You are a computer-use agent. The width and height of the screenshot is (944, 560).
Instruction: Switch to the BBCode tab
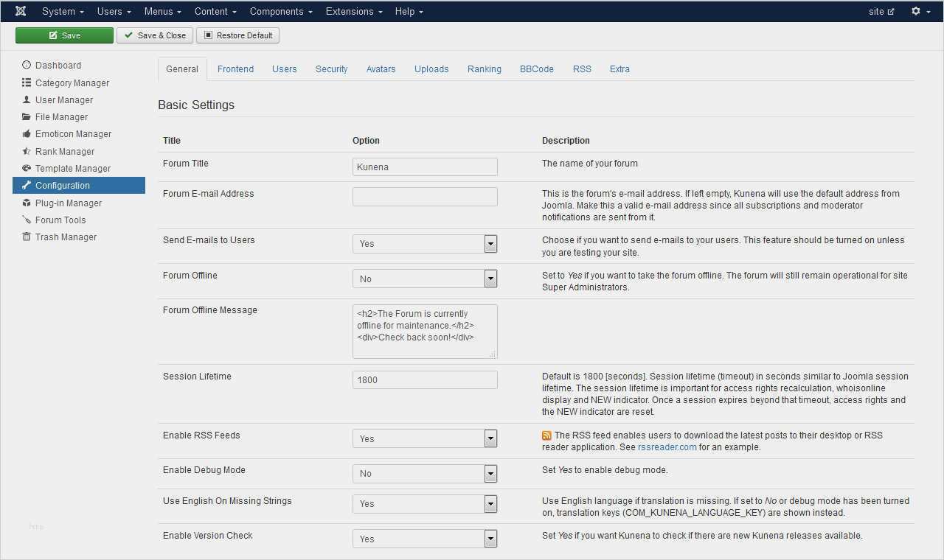click(536, 69)
